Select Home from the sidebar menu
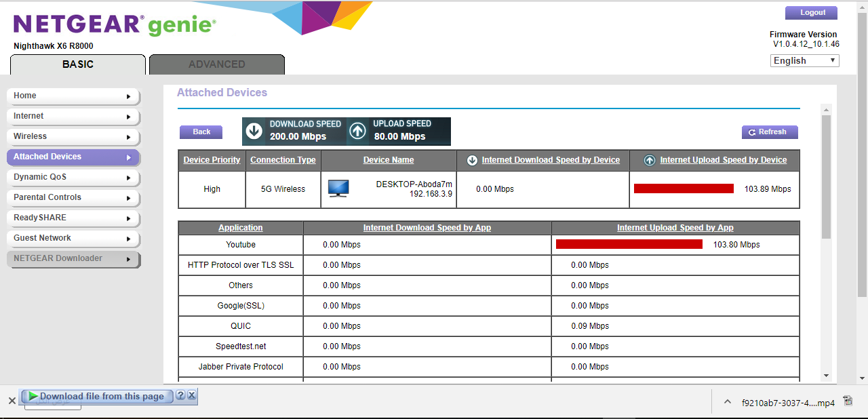Image resolution: width=868 pixels, height=419 pixels. [x=73, y=96]
